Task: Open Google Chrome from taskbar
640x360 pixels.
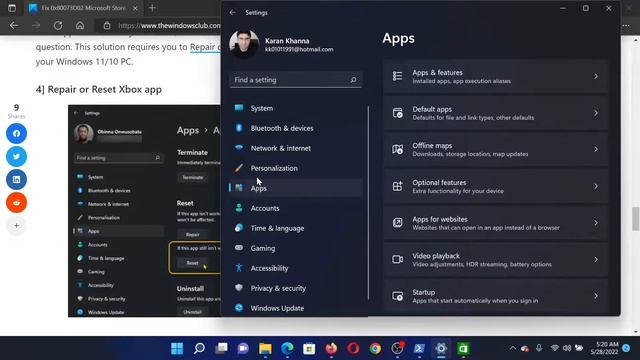Action: pyautogui.click(x=376, y=349)
